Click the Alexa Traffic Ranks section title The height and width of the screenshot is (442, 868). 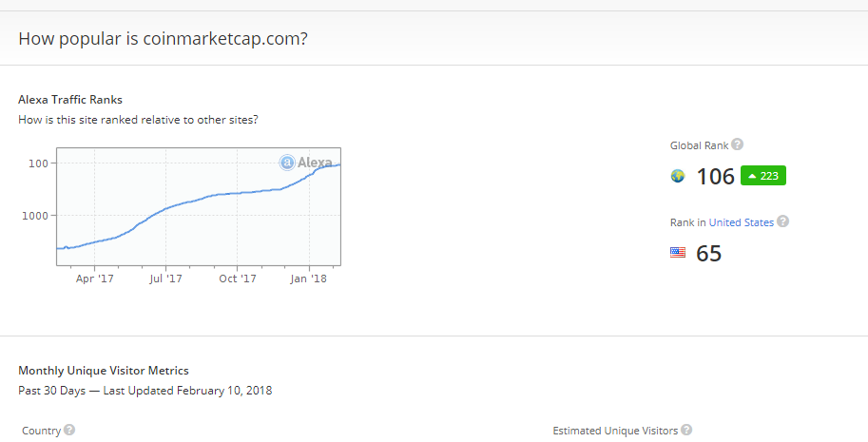pyautogui.click(x=70, y=100)
